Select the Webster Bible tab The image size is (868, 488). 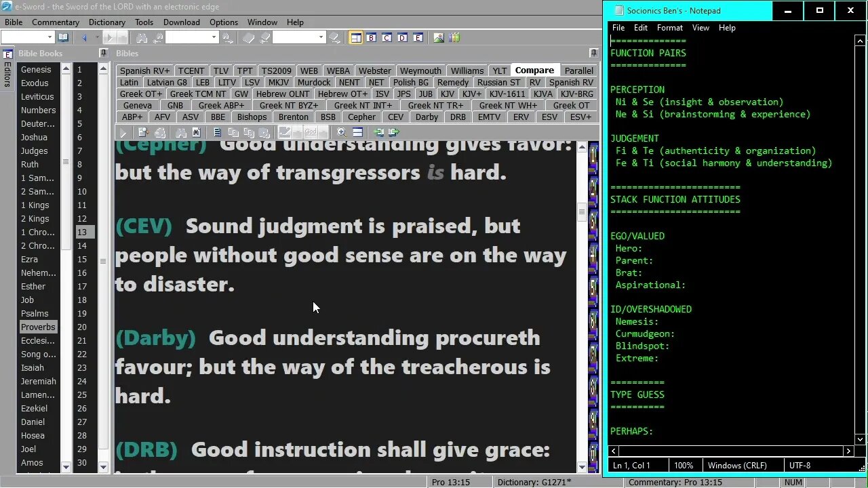pyautogui.click(x=374, y=70)
